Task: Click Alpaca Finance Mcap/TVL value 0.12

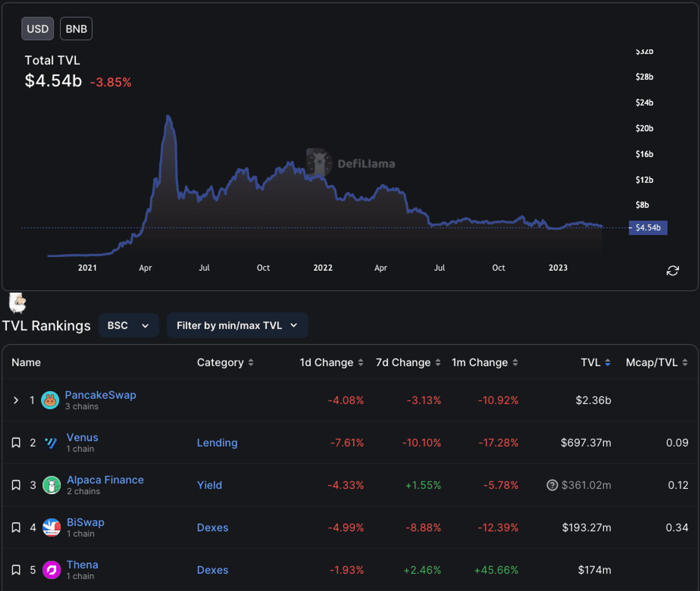Action: [x=678, y=485]
